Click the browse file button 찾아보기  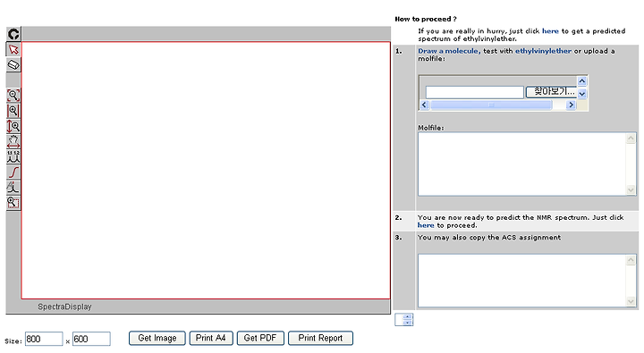click(x=552, y=91)
